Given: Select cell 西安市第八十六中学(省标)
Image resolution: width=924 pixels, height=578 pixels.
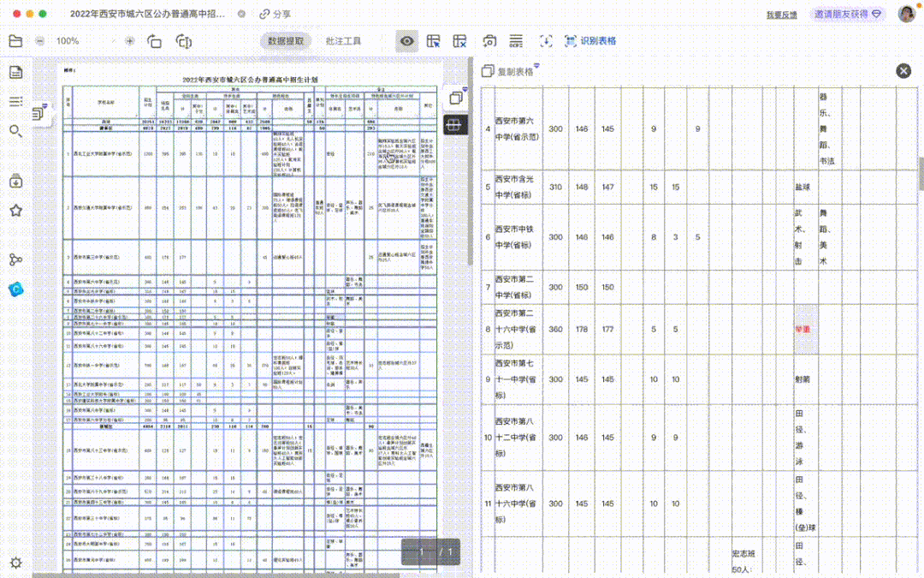Looking at the screenshot, I should [x=518, y=504].
